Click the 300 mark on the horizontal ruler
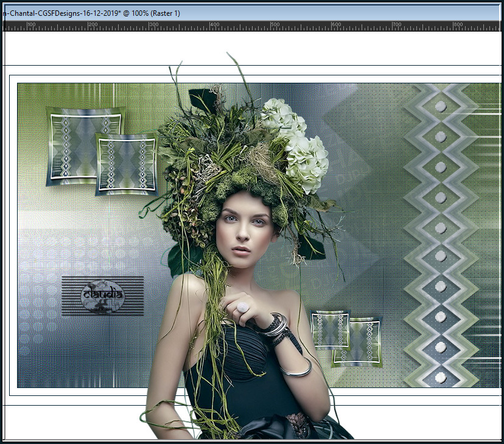Viewport: 504px width, 444px height. coord(153,25)
